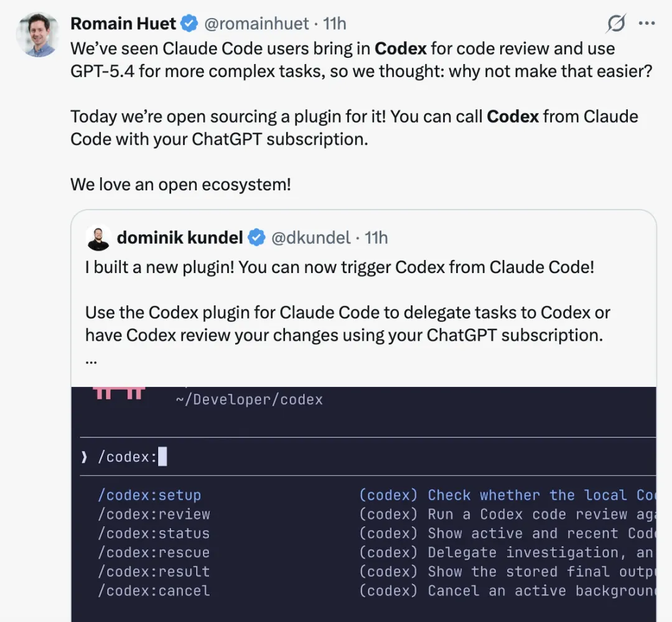The width and height of the screenshot is (672, 622).
Task: Open the 11h timestamp on quoted tweet
Action: pos(376,238)
